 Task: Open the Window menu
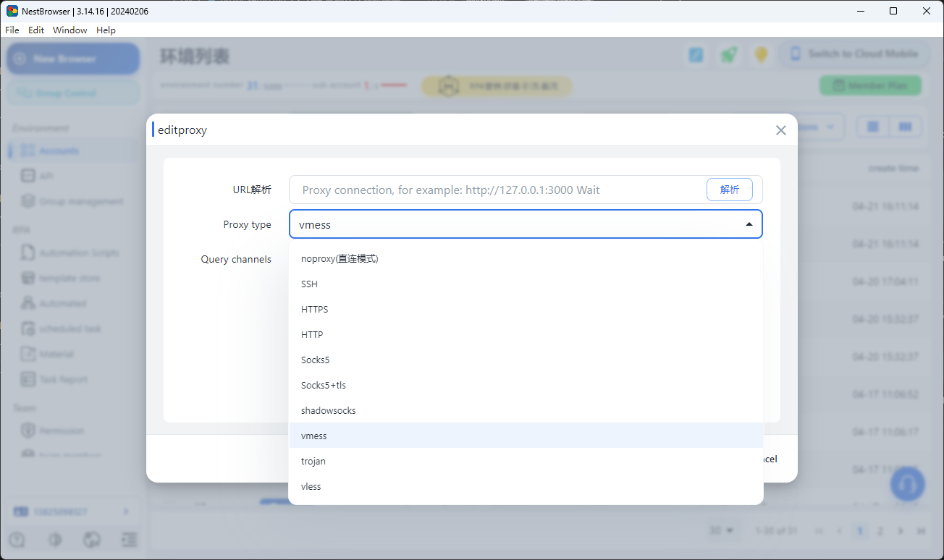coord(69,30)
